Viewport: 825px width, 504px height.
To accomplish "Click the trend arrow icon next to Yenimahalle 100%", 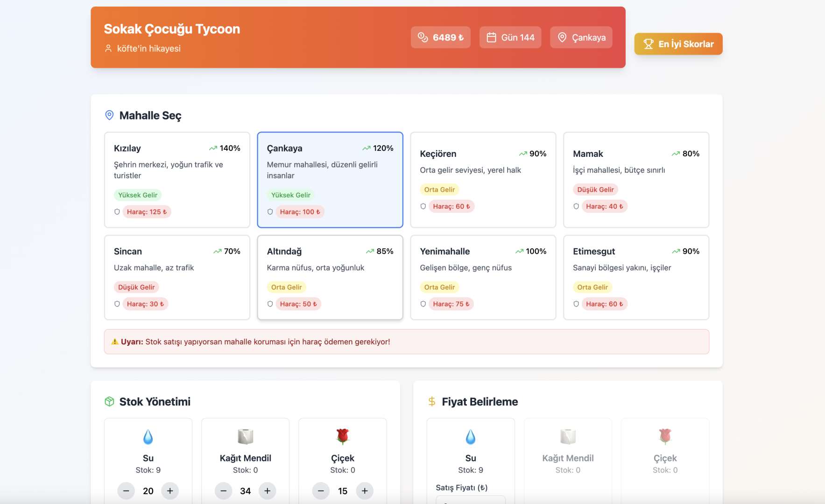I will pyautogui.click(x=519, y=252).
